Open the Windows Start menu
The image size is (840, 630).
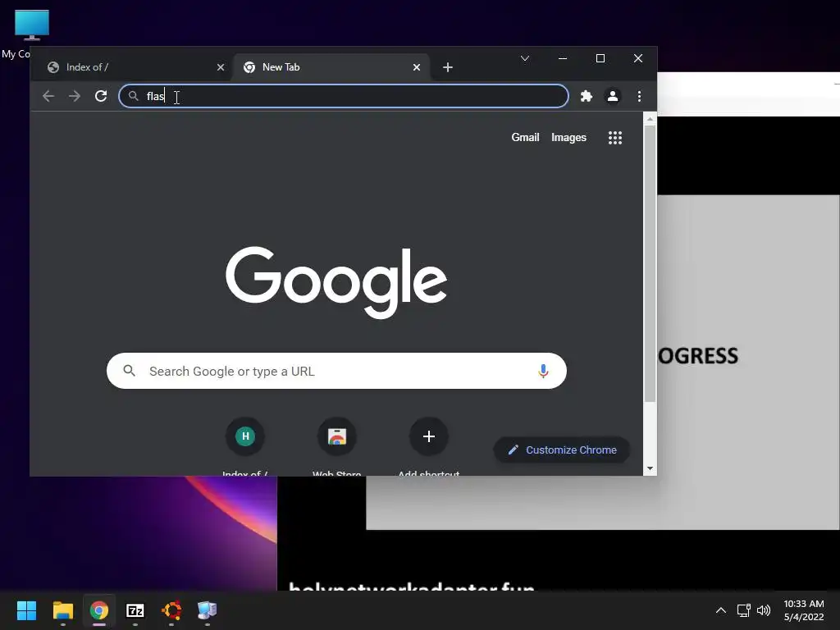(x=26, y=610)
